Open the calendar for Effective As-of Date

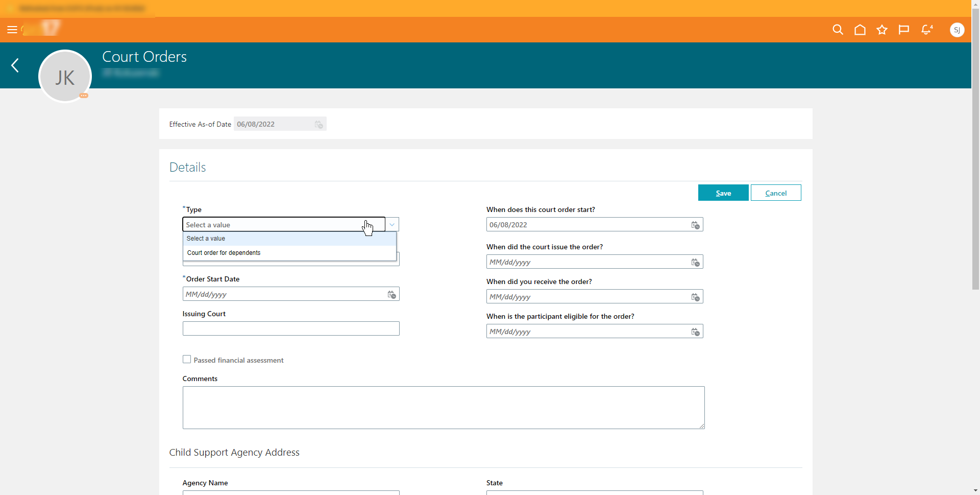[318, 124]
